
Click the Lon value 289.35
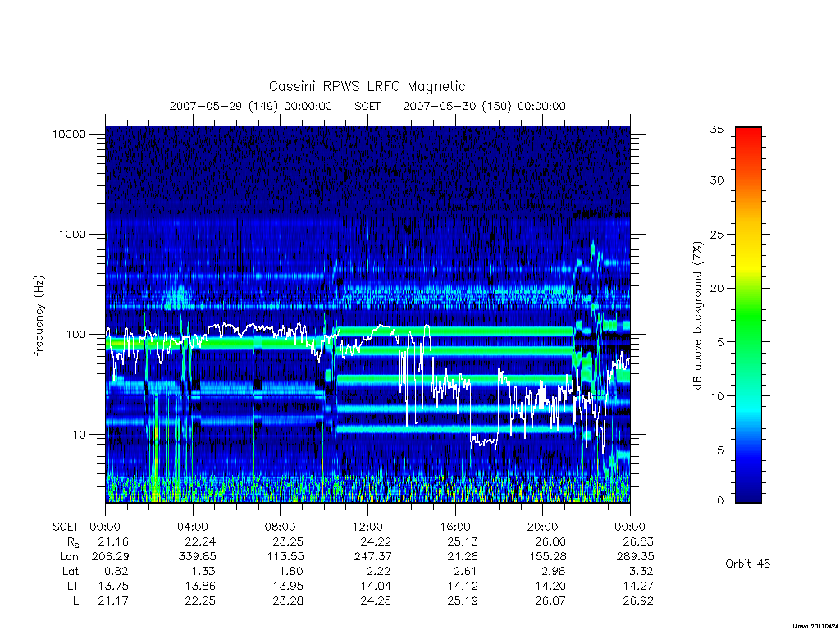pos(636,557)
